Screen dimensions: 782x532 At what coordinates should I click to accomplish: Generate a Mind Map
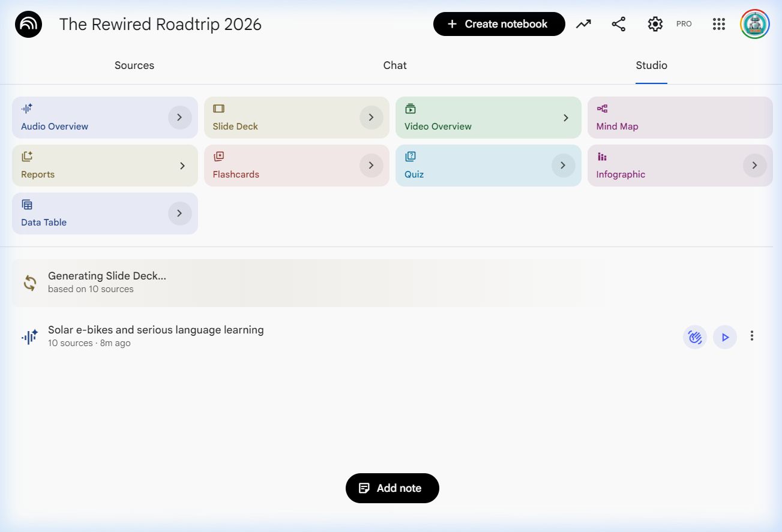coord(679,118)
